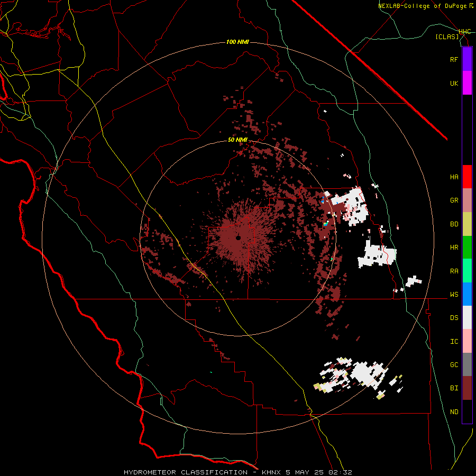Click the BI legend label
This screenshot has height=476, width=476.
pos(454,388)
